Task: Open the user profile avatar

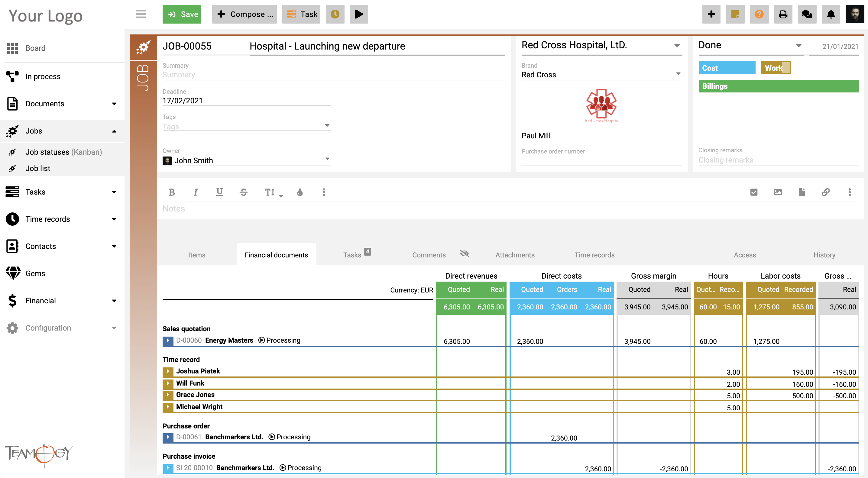Action: click(855, 14)
